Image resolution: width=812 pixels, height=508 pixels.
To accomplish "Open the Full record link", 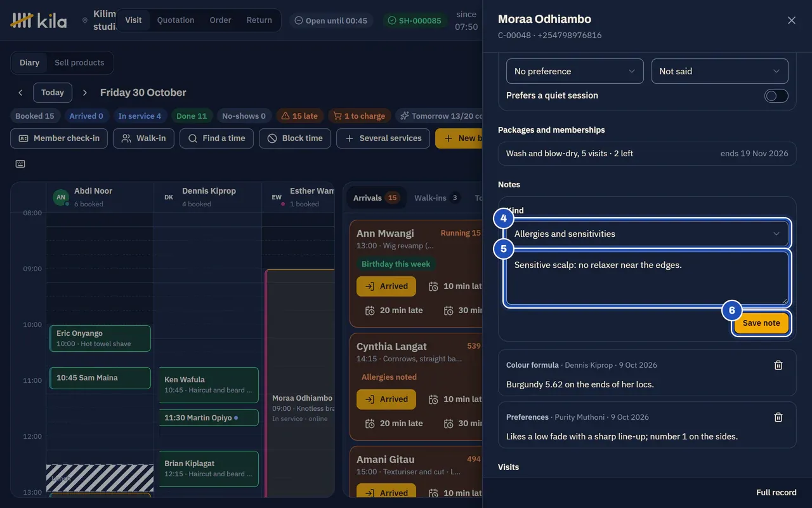I will point(776,493).
